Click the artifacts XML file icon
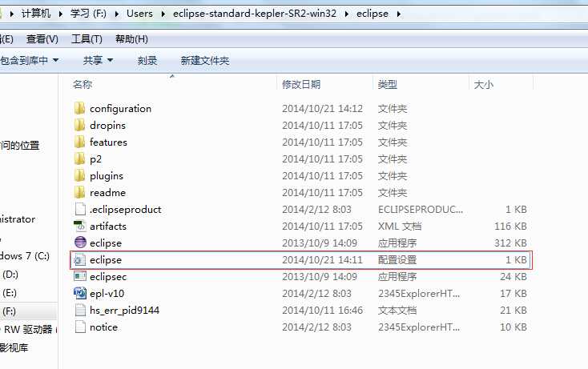588x369 pixels. click(80, 226)
